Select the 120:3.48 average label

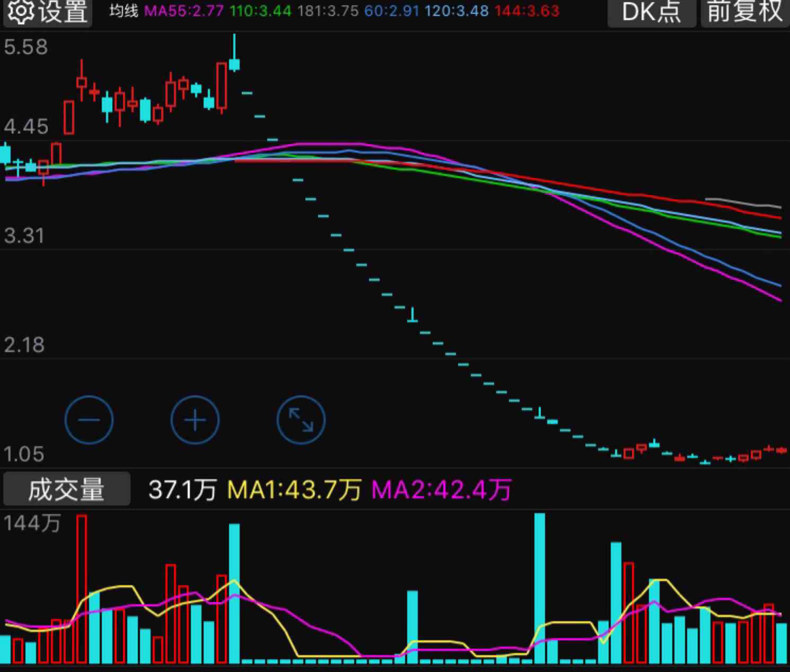[x=457, y=11]
